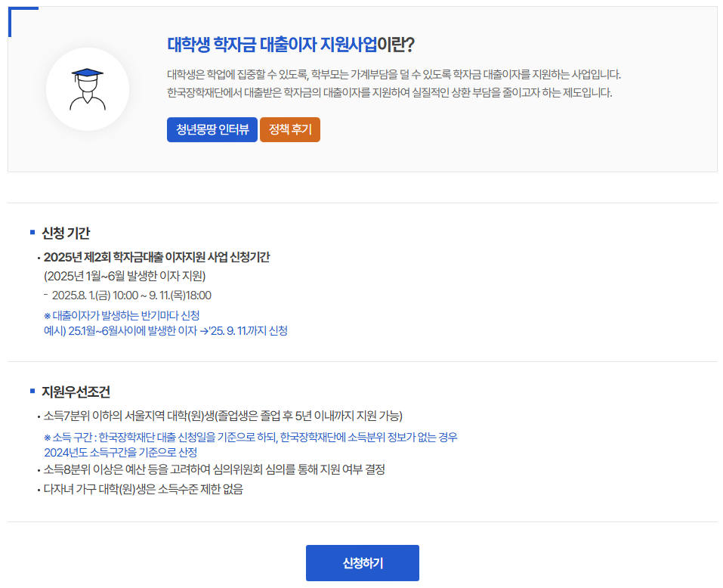Screen dimensions: 723x588
Task: Select the circular avatar illustration
Action: 88,88
